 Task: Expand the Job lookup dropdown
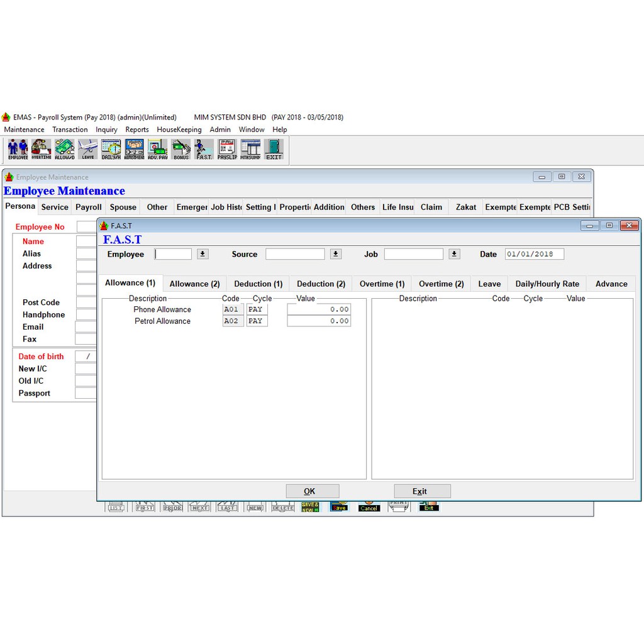tap(455, 254)
